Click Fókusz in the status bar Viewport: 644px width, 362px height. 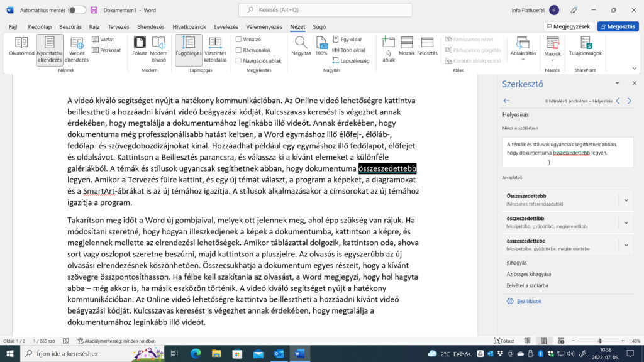(504, 341)
